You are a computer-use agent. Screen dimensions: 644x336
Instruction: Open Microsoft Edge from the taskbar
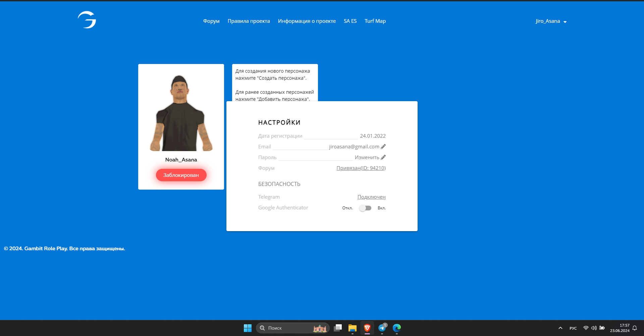coord(397,328)
